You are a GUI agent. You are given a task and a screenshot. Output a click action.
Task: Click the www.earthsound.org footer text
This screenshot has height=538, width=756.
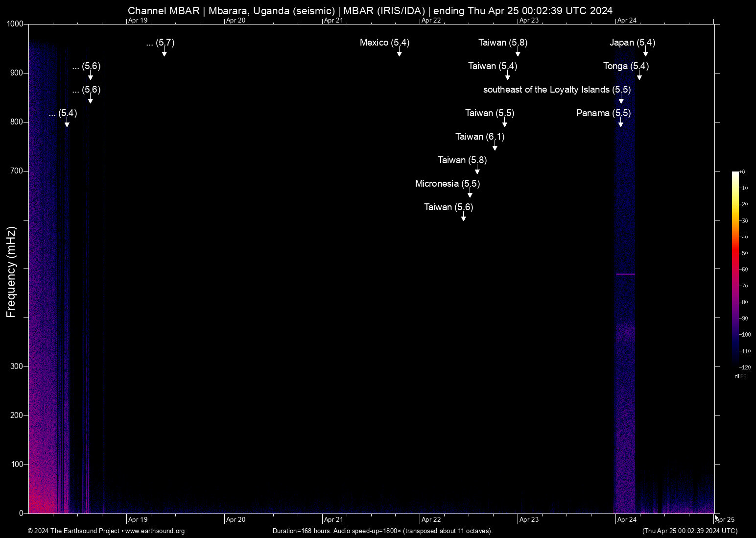[x=155, y=531]
